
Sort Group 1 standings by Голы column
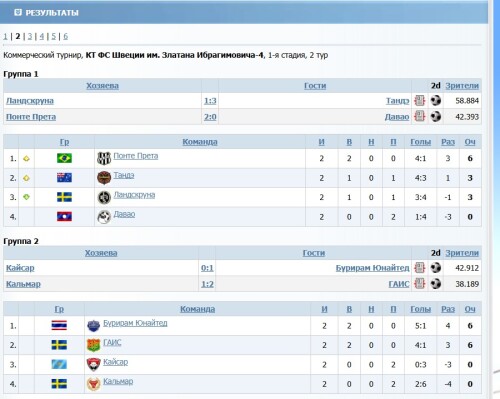[x=420, y=142]
